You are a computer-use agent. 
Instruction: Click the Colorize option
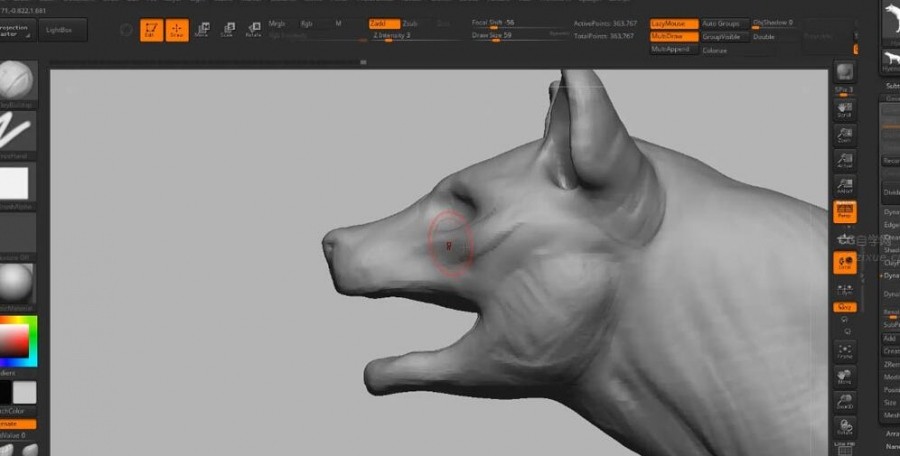pyautogui.click(x=715, y=51)
